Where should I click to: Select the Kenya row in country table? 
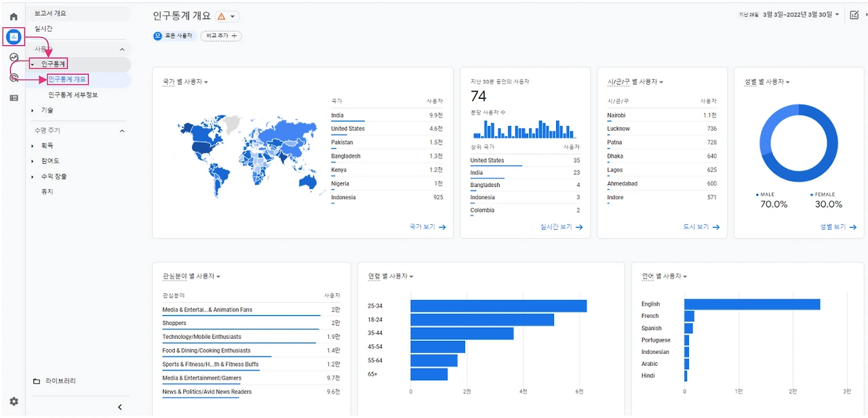[x=387, y=170]
